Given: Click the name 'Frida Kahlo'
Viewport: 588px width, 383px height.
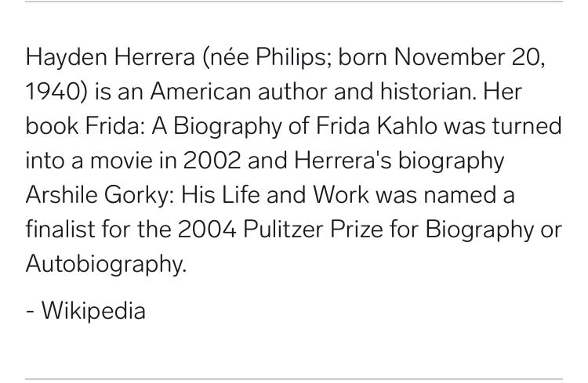Looking at the screenshot, I should point(376,126).
